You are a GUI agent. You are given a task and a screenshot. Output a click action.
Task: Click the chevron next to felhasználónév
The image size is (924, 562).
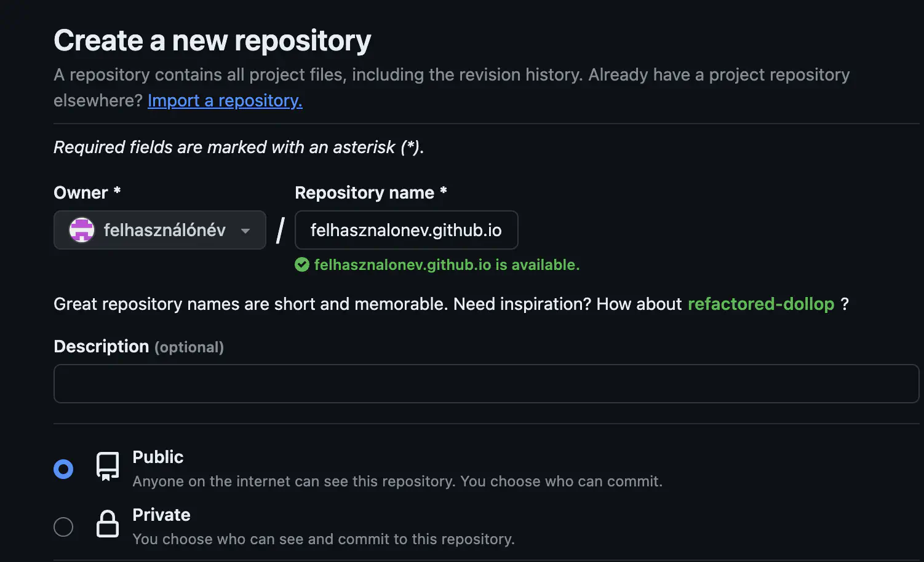(245, 231)
